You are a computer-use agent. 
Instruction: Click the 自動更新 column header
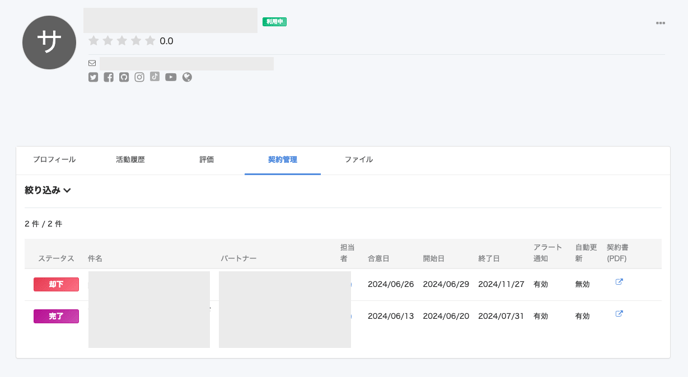[x=586, y=253]
